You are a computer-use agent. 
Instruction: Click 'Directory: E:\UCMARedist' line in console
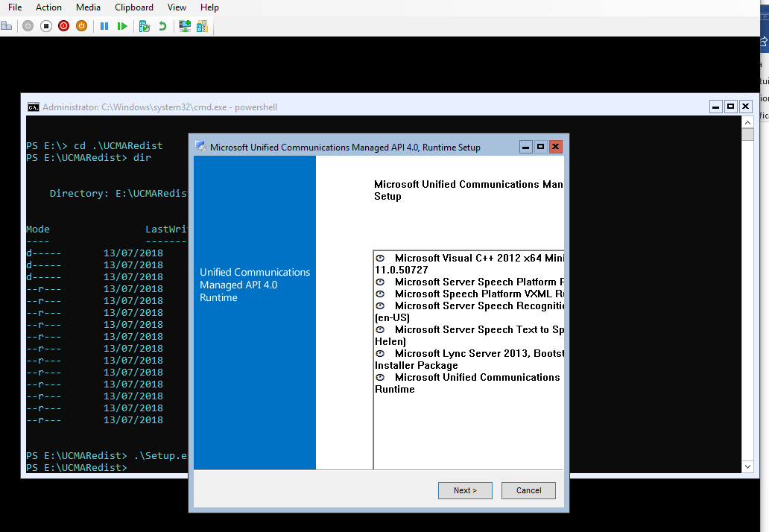pyautogui.click(x=118, y=193)
